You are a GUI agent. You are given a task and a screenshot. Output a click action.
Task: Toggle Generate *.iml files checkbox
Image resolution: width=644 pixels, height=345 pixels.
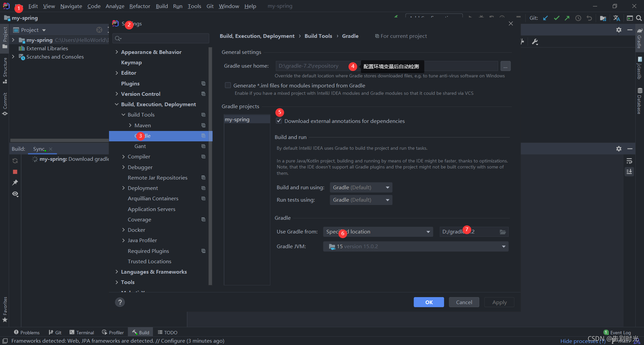point(228,85)
